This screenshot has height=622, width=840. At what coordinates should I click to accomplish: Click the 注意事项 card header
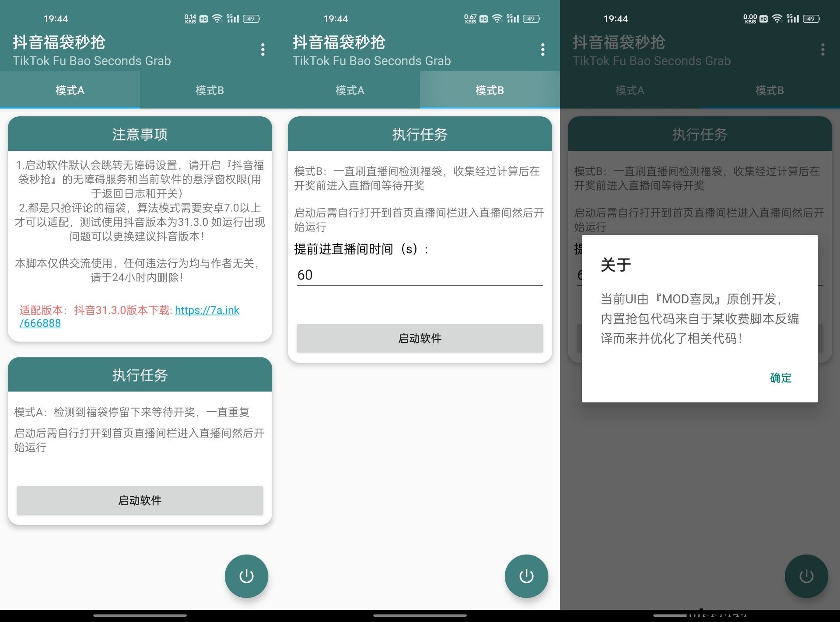(140, 134)
